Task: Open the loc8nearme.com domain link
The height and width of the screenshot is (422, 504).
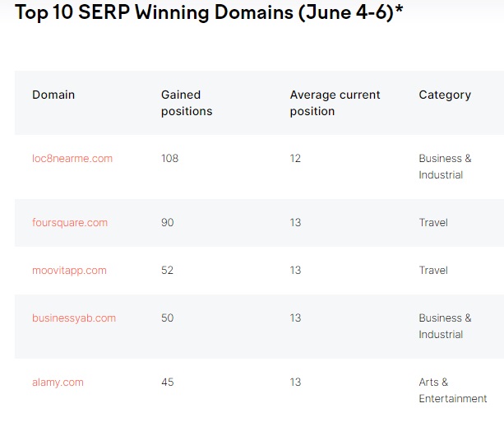Action: tap(72, 158)
